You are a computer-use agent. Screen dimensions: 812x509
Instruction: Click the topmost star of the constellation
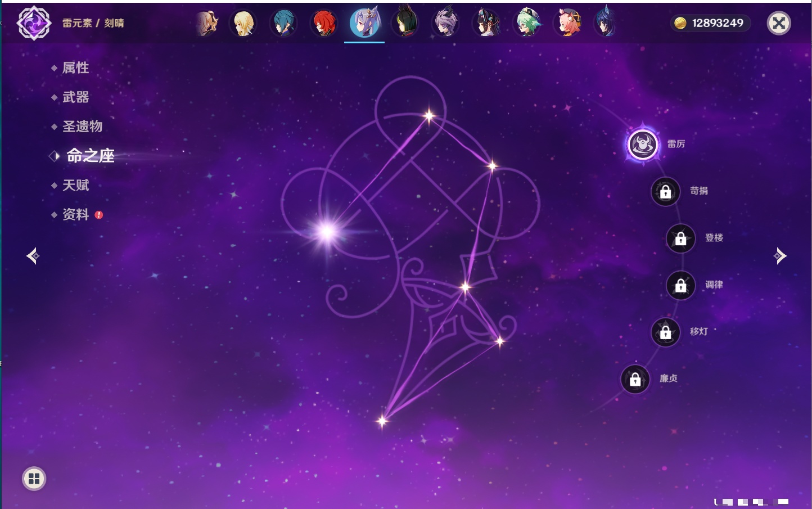430,116
